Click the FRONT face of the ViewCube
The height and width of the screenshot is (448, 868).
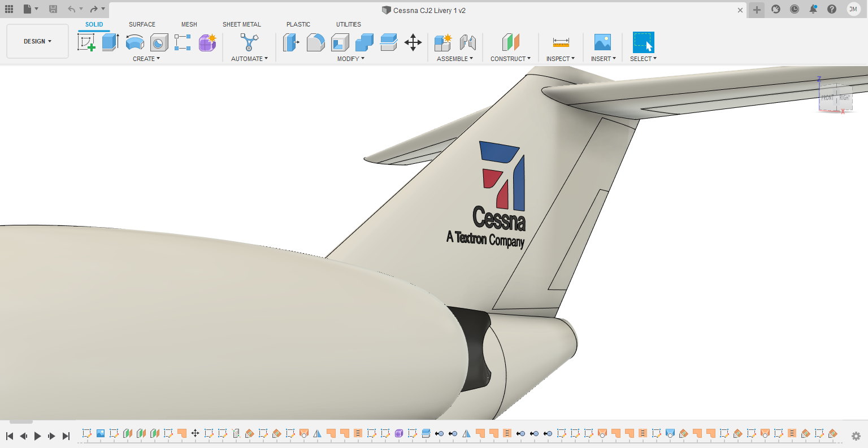coord(827,97)
